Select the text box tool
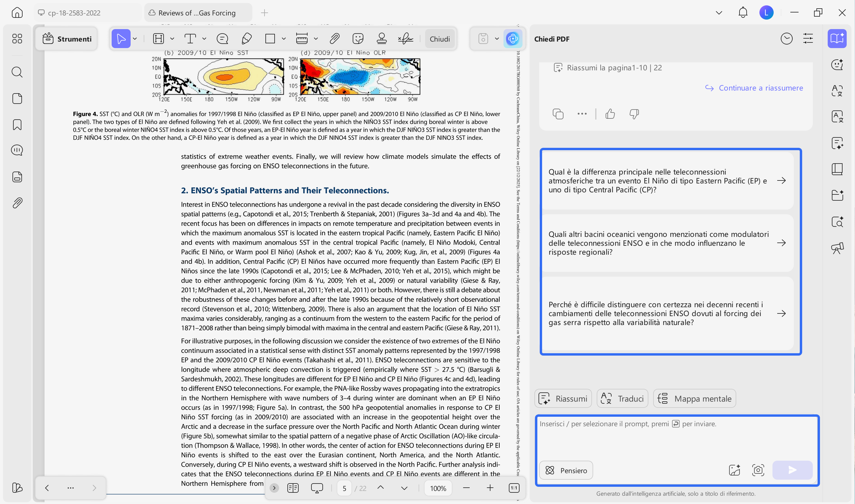The height and width of the screenshot is (504, 855). tap(190, 39)
